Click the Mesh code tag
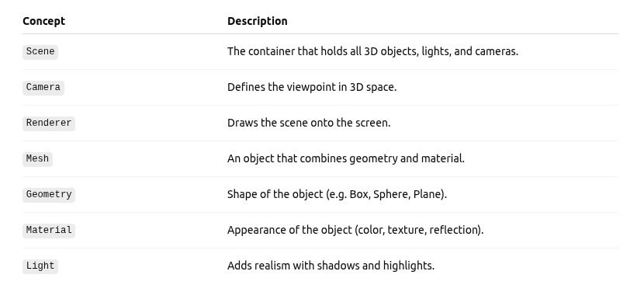Image resolution: width=644 pixels, height=299 pixels. 37,159
